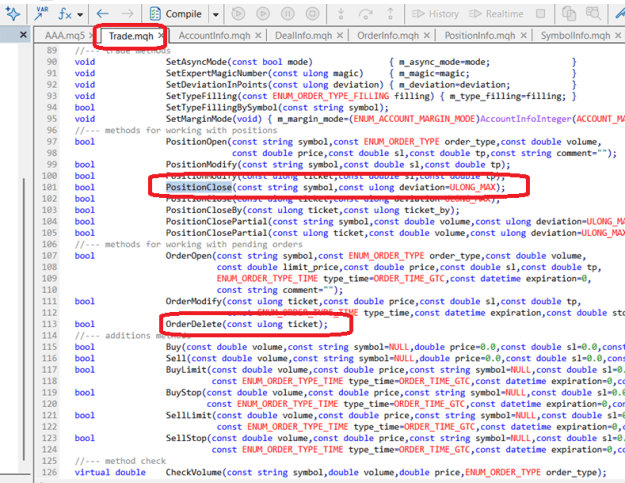Click the highlighted PositionClose text on line 101
Image resolution: width=625 pixels, height=483 pixels.
coord(199,187)
